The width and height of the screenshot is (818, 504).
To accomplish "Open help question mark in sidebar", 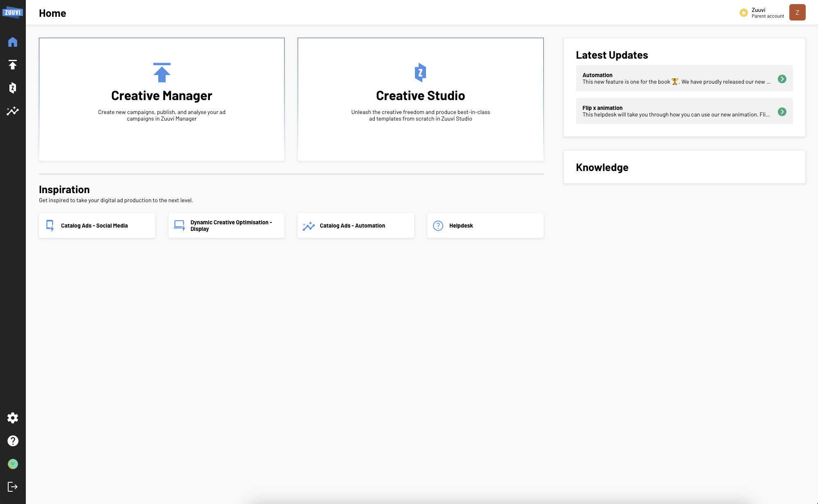I will pos(13,441).
